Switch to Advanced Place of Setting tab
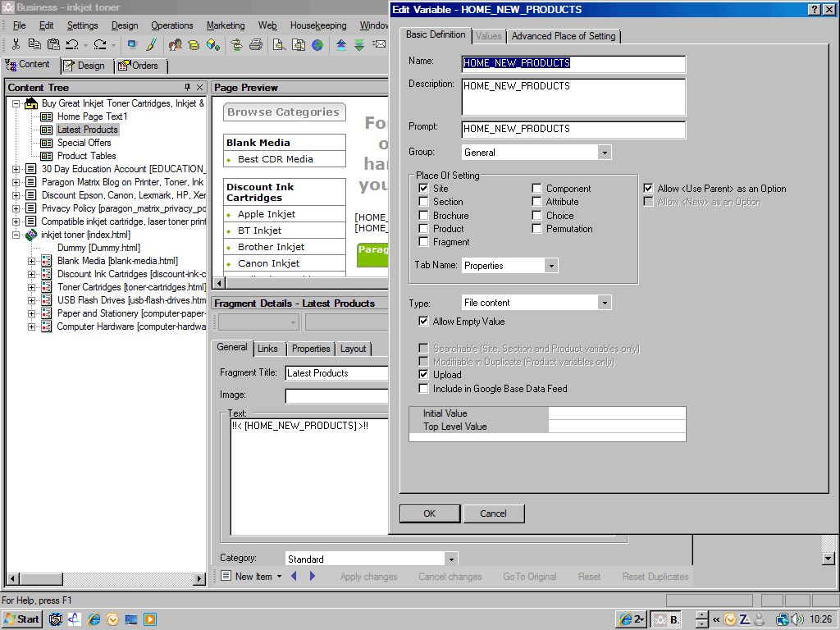Screen dimensions: 840x630 tap(563, 36)
